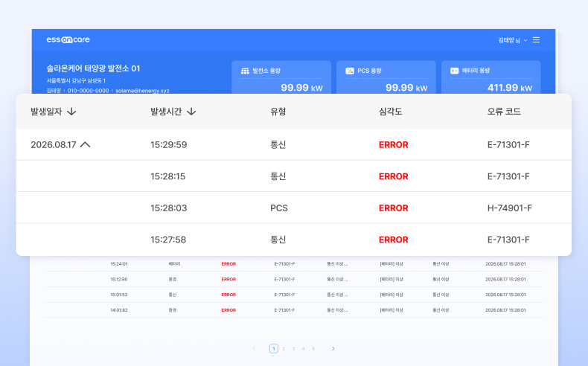The image size is (588, 366).
Task: Click the H-74901-F error code
Action: [510, 208]
